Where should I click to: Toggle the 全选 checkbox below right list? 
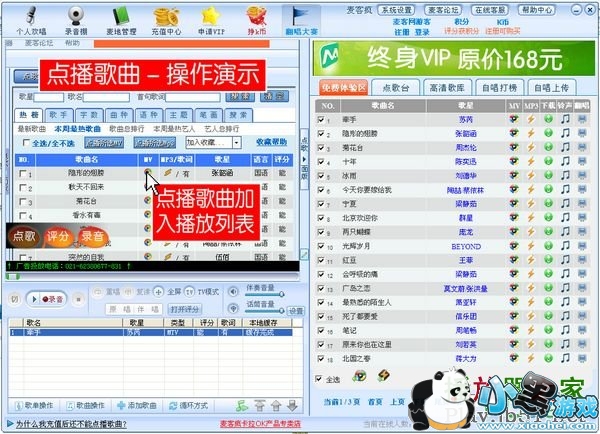pyautogui.click(x=318, y=379)
